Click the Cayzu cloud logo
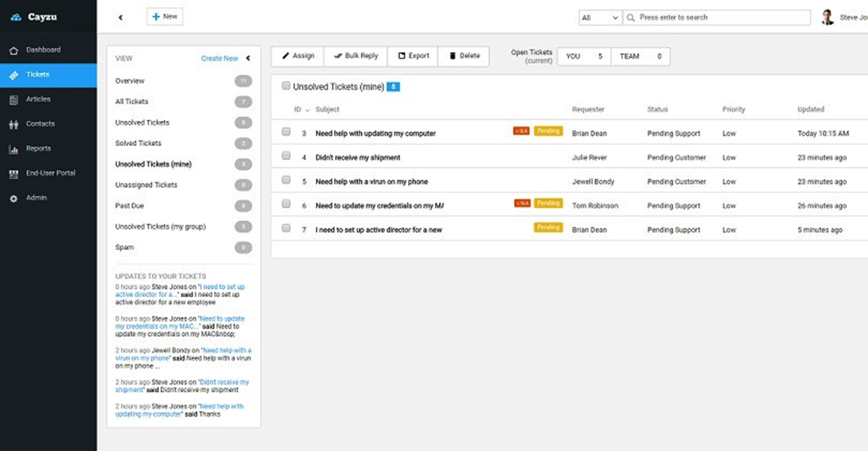Screen dimensions: 868x451 pos(16,17)
